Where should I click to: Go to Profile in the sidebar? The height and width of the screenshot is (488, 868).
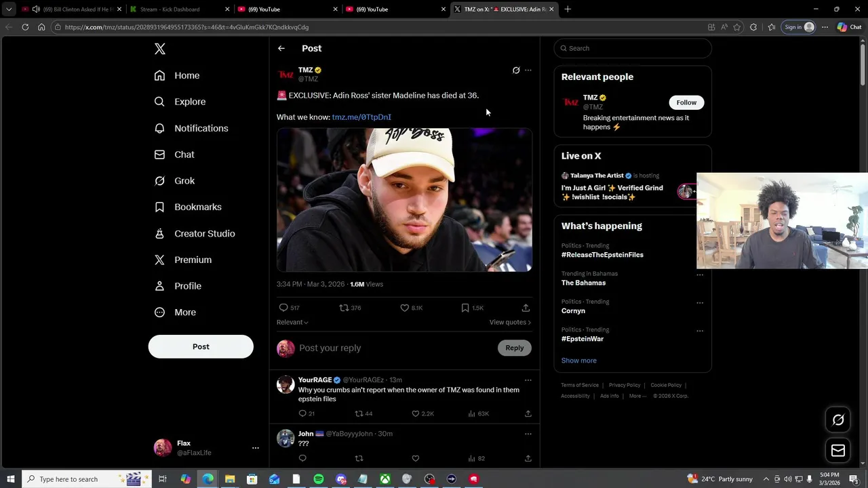pyautogui.click(x=178, y=286)
